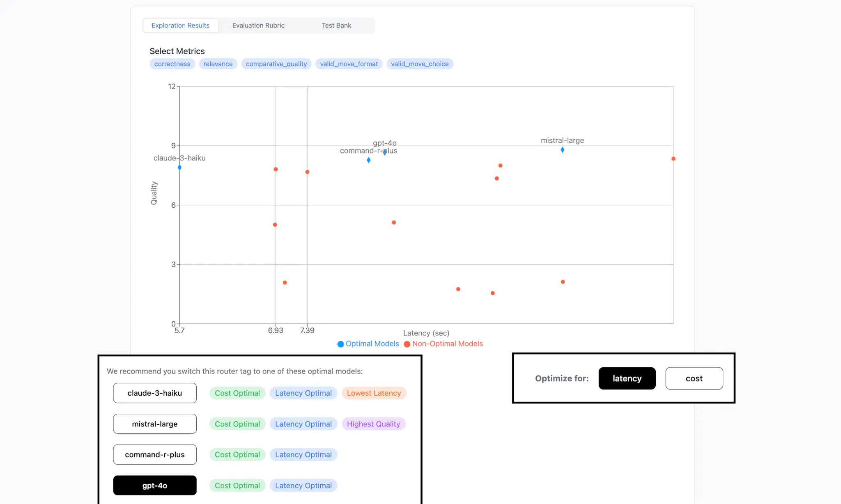Click the claude-3-haiku diamond point on chart
Image resolution: width=841 pixels, height=504 pixels.
[179, 167]
